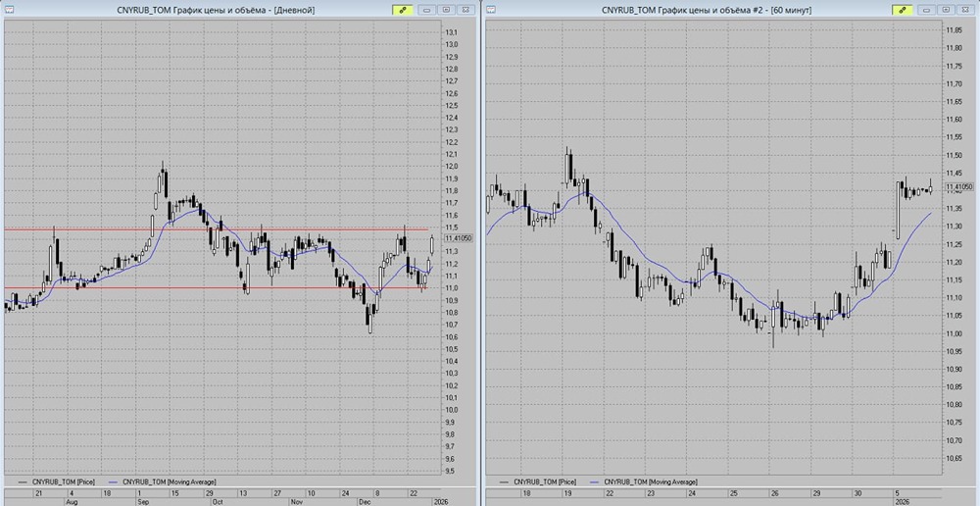Click the 11,50 price level on 60-minute chart scale
The height and width of the screenshot is (506, 980).
click(x=954, y=155)
